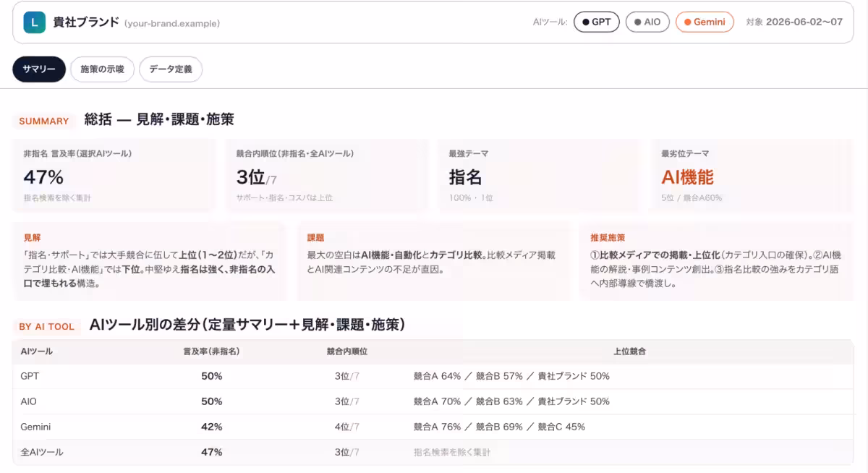The image size is (868, 473).
Task: Click the 推奨施策 recommendation card heading
Action: 608,237
